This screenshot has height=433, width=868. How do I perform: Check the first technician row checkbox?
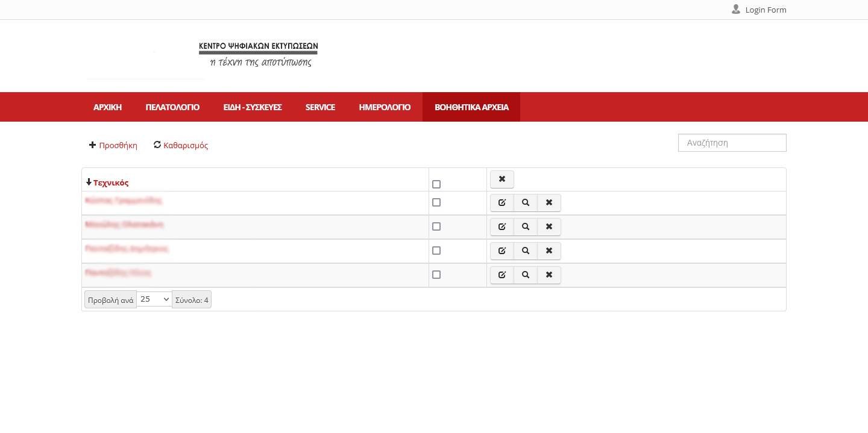pyautogui.click(x=436, y=202)
